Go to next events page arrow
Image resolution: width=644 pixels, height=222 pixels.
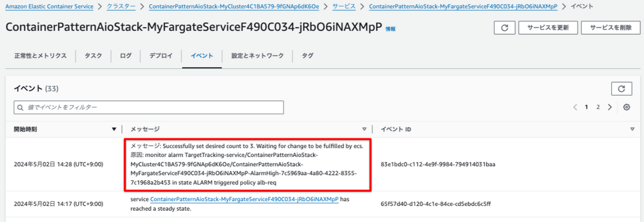pos(610,107)
